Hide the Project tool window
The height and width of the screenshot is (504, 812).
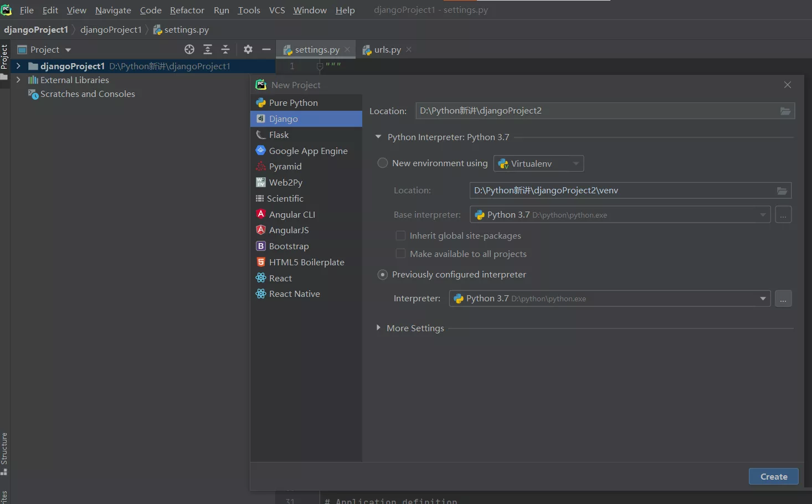point(266,49)
